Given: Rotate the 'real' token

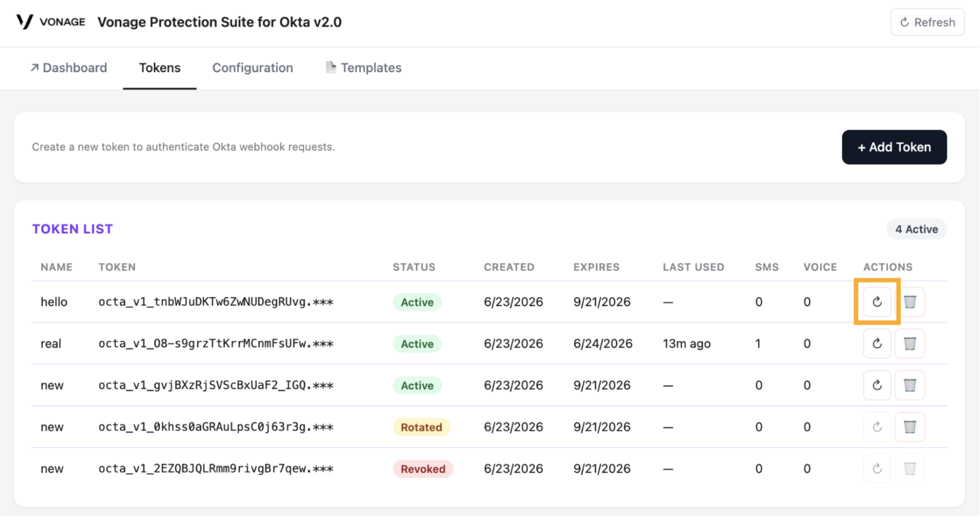Looking at the screenshot, I should 877,344.
